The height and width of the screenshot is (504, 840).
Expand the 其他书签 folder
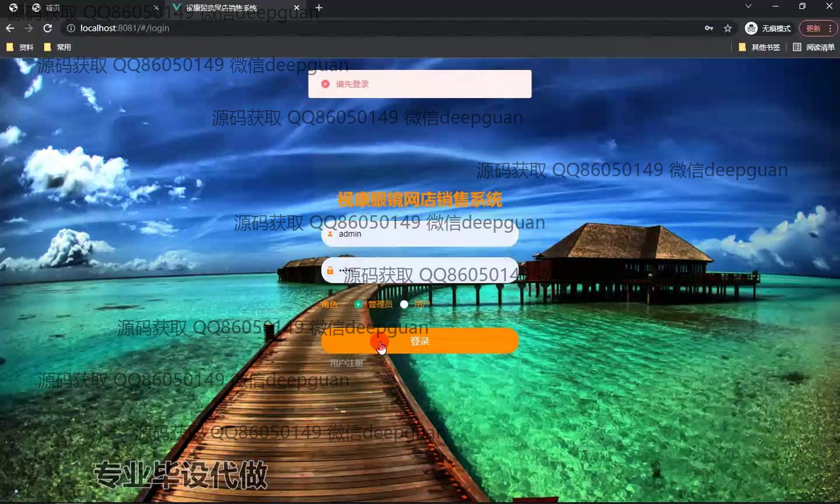(x=759, y=47)
